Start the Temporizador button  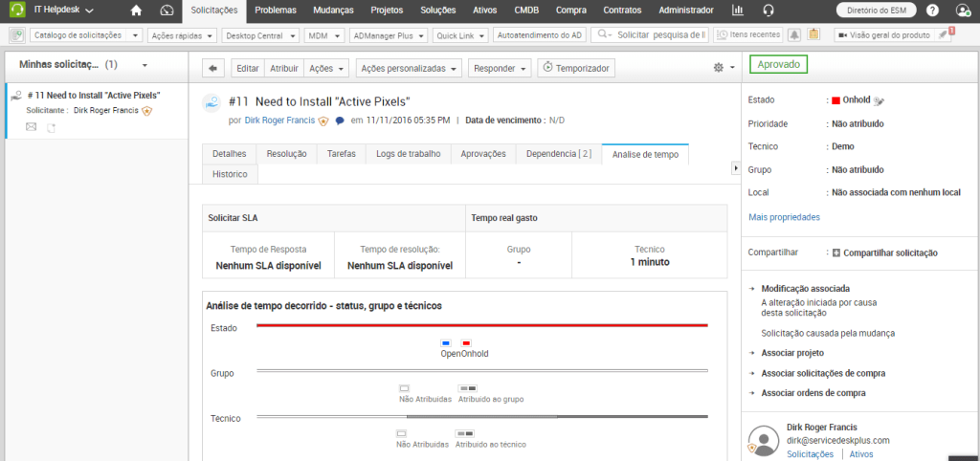tap(576, 68)
